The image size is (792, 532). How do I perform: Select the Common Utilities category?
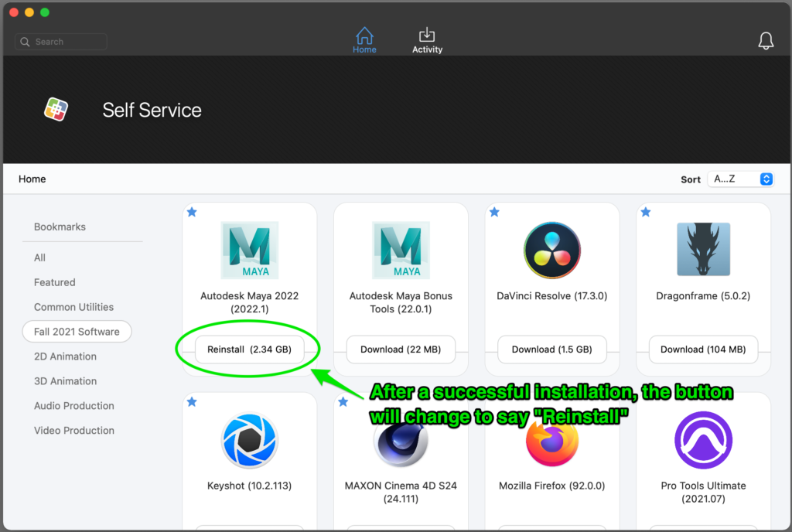pos(73,307)
